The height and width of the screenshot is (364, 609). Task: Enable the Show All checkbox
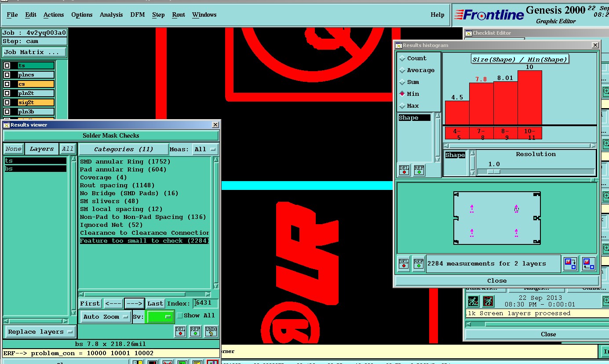coord(179,316)
